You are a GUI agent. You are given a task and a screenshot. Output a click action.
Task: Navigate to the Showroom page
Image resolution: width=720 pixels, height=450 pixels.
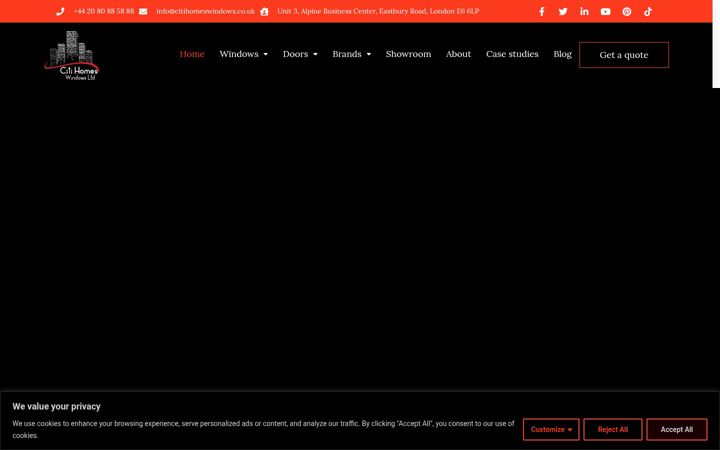[408, 54]
